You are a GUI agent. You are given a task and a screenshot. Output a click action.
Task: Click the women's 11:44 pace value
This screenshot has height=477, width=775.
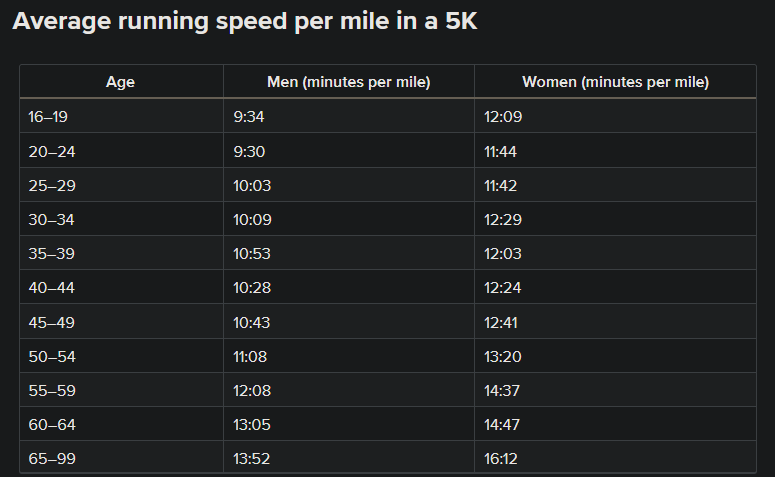tap(502, 151)
